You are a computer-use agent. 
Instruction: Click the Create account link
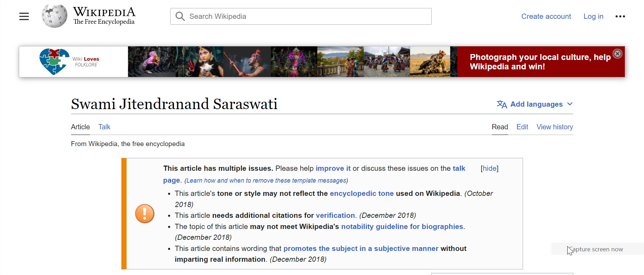click(546, 16)
